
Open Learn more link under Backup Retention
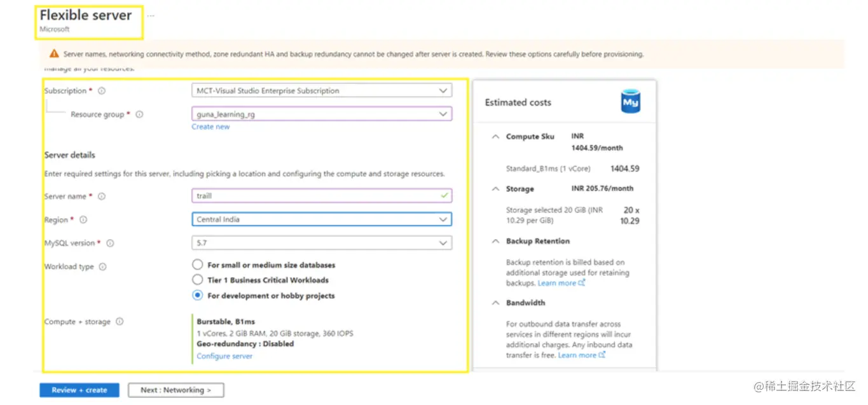561,283
